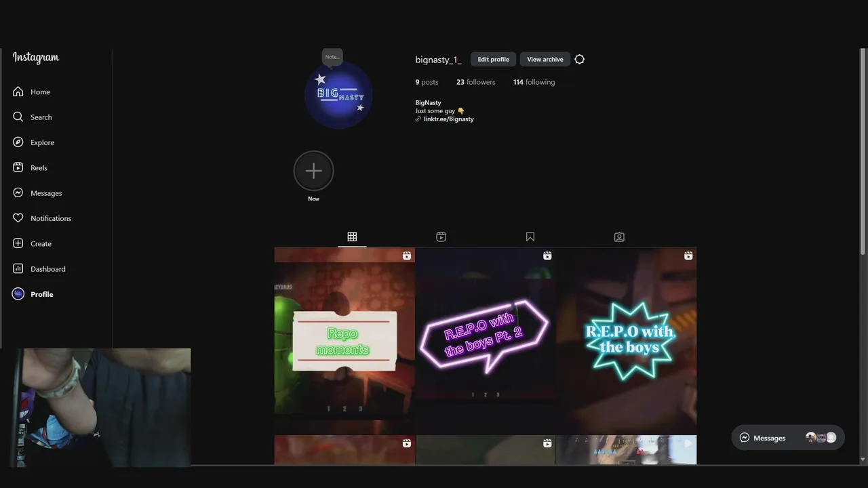Screen dimensions: 868x488
Task: Add a New highlight
Action: pyautogui.click(x=313, y=171)
